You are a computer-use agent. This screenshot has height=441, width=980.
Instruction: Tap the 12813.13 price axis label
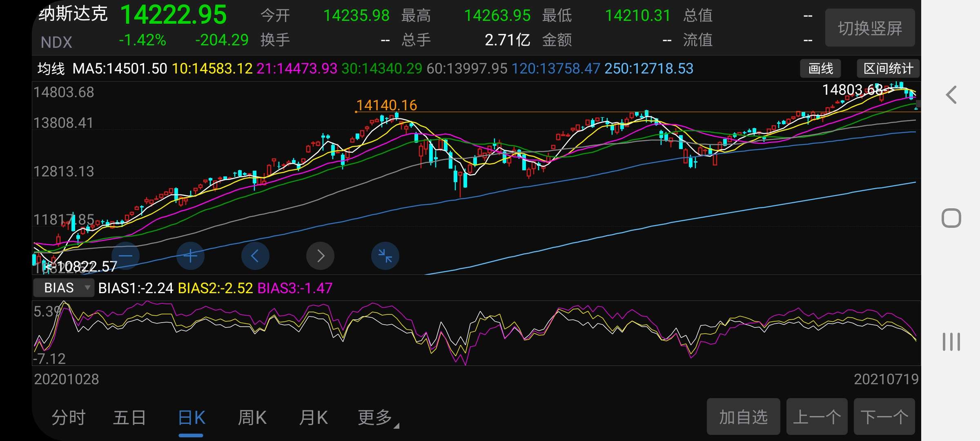pyautogui.click(x=64, y=171)
